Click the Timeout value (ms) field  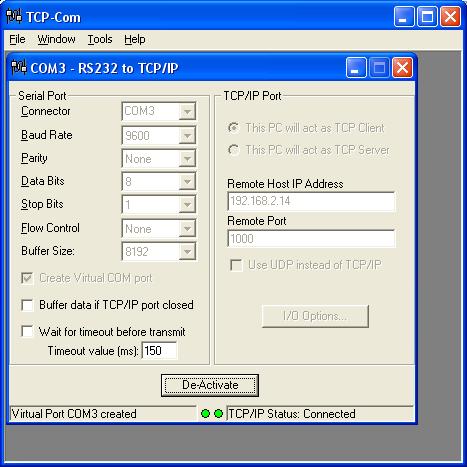tap(159, 351)
